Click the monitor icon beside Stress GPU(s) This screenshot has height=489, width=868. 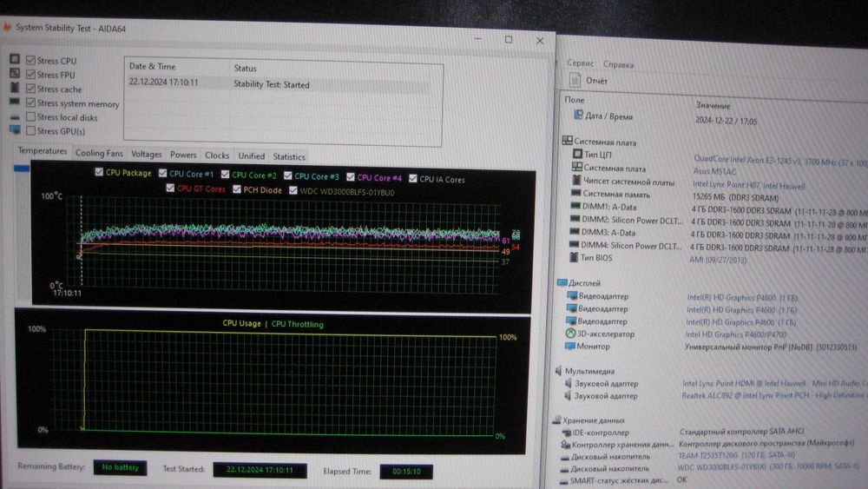15,130
